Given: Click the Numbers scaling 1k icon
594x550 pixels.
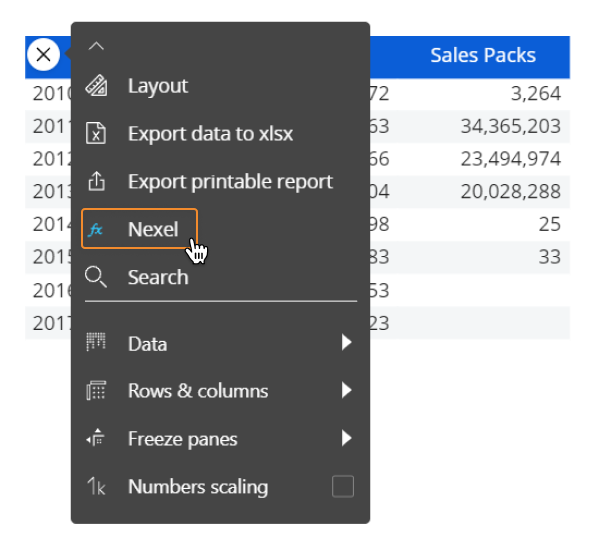Looking at the screenshot, I should [x=96, y=486].
